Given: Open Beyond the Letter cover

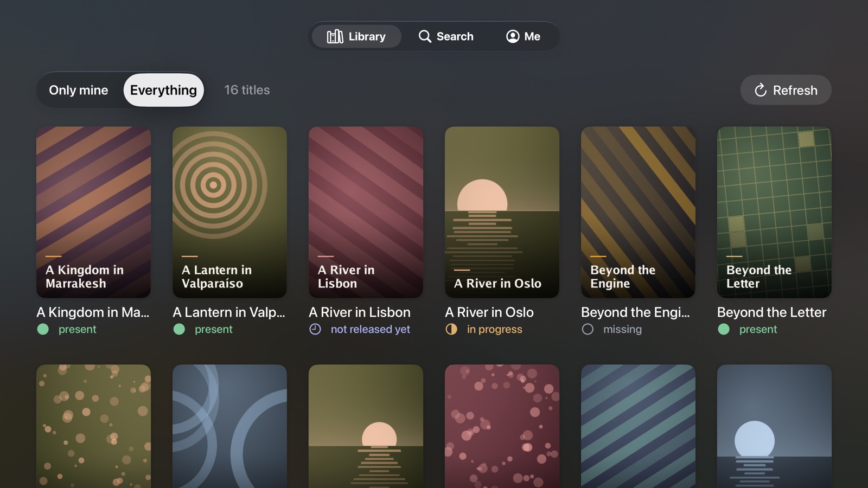Looking at the screenshot, I should coord(774,212).
